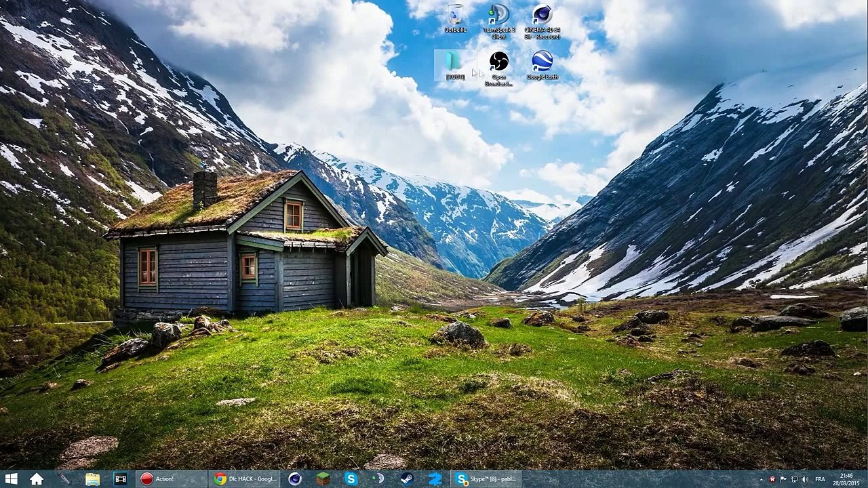This screenshot has height=488, width=868.
Task: Click the pinned Skype icon in taskbar
Action: (351, 479)
